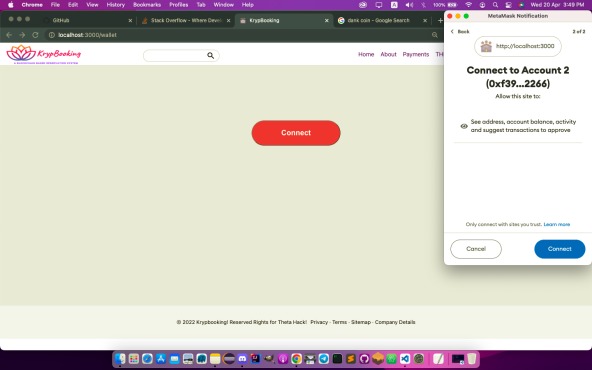Open Safari from the Dock
This screenshot has width=592, height=370.
pyautogui.click(x=147, y=358)
